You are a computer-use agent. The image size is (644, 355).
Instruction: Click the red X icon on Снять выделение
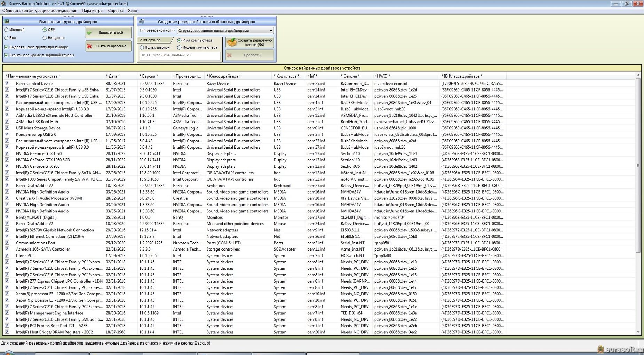pyautogui.click(x=90, y=46)
